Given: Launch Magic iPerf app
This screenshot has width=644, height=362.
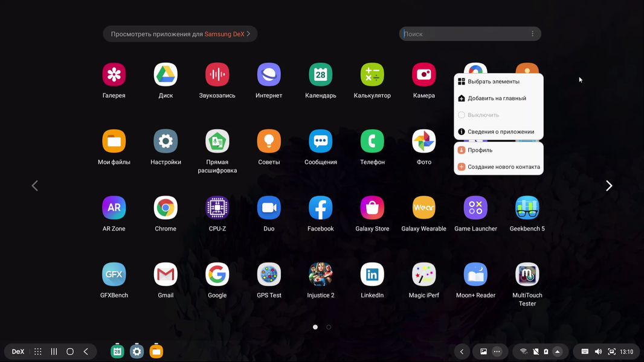Looking at the screenshot, I should 424,275.
